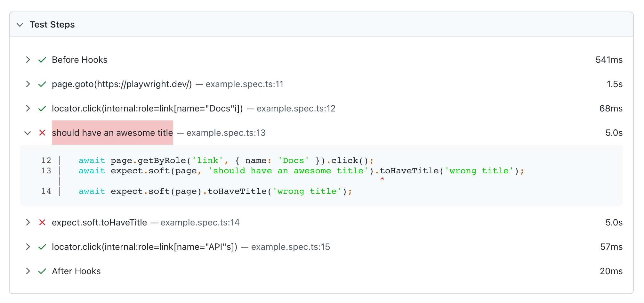Click the 57ms duration value
This screenshot has height=303, width=644.
pos(611,247)
